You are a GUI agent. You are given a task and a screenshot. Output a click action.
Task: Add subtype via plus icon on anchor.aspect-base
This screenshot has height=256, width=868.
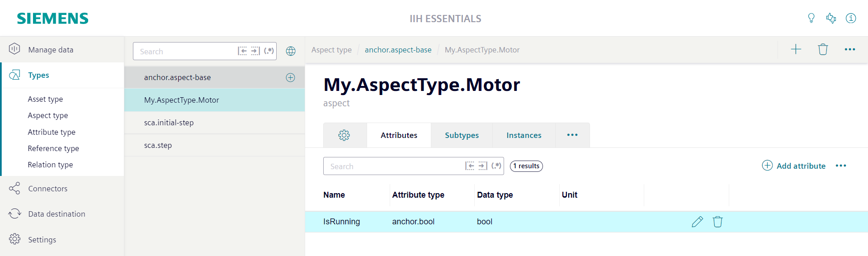(x=290, y=77)
